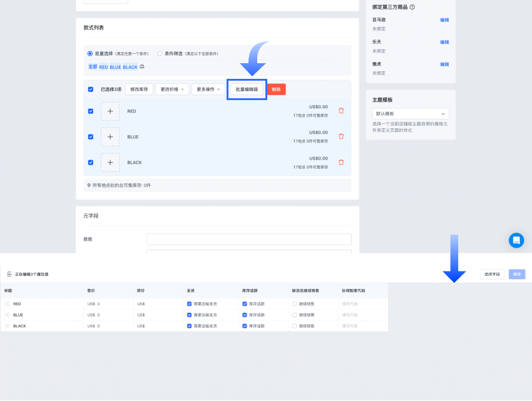The image size is (532, 401).
Task: Filter by the RED tag
Action: [x=103, y=67]
